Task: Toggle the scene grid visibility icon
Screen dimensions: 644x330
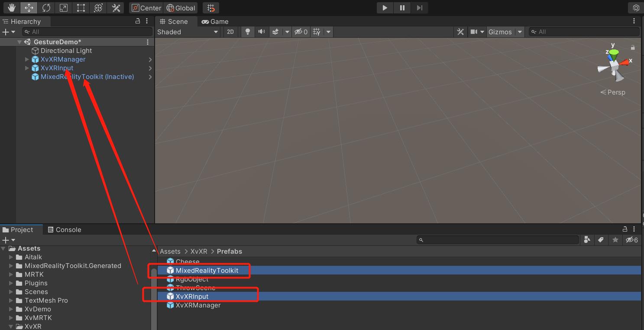Action: tap(317, 32)
